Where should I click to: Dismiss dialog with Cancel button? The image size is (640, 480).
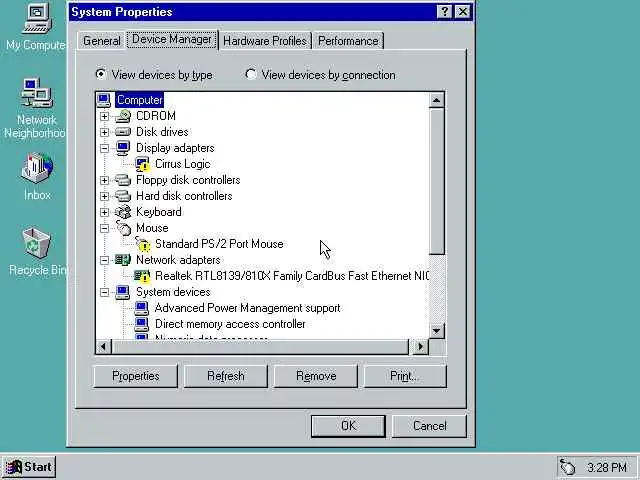pos(429,426)
